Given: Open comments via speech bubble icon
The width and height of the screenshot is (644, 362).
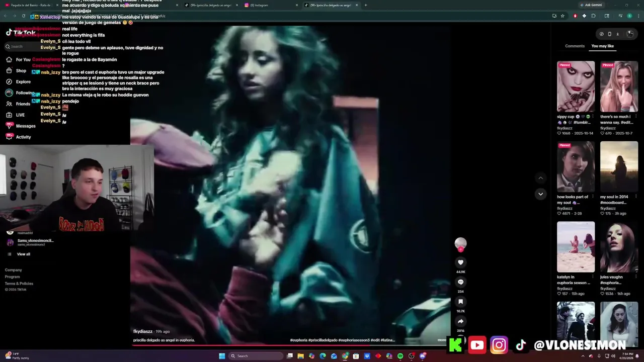Looking at the screenshot, I should pos(460,282).
